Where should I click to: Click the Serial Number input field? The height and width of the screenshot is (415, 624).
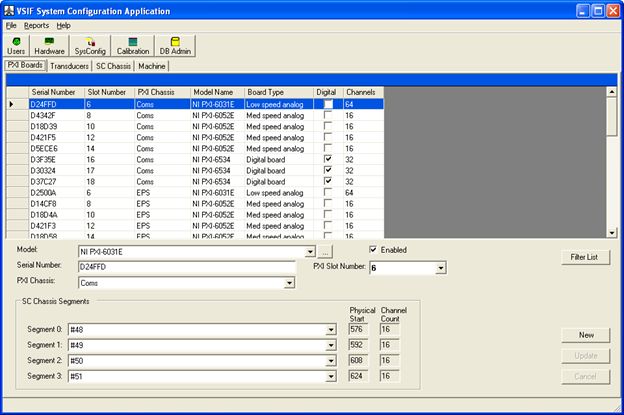click(187, 267)
